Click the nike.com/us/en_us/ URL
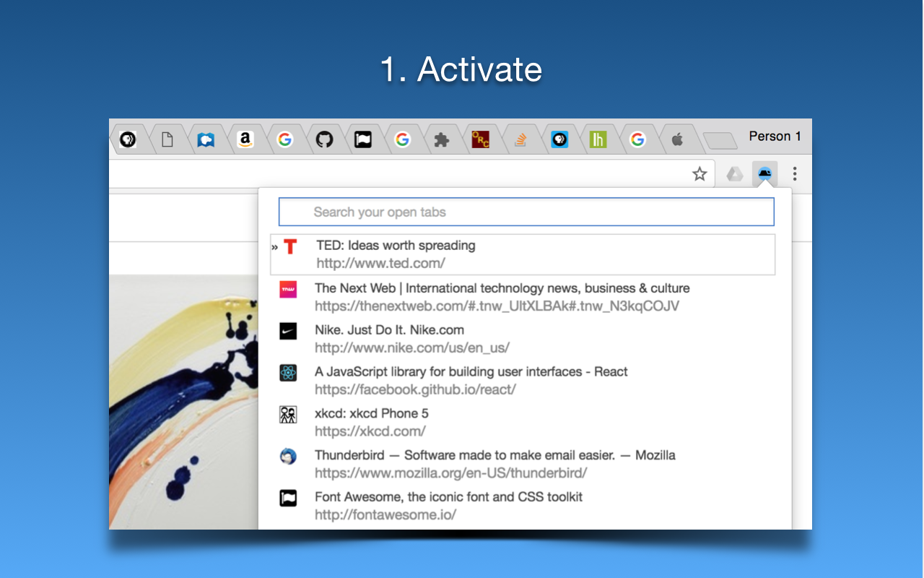 click(x=412, y=348)
